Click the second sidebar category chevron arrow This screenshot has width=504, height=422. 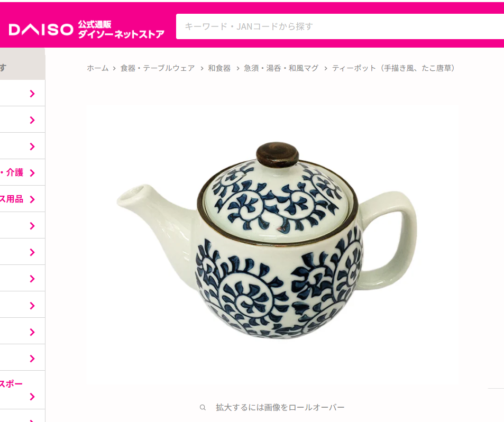point(32,120)
